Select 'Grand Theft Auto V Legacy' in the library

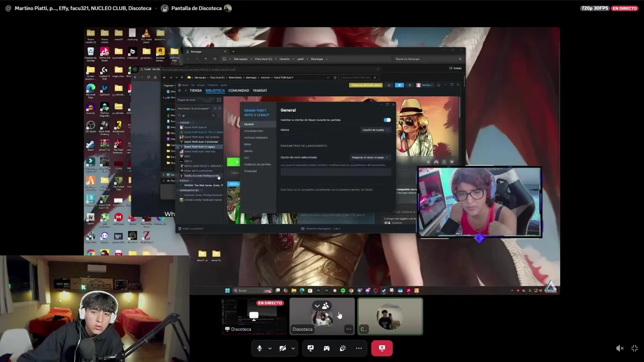pos(200,147)
